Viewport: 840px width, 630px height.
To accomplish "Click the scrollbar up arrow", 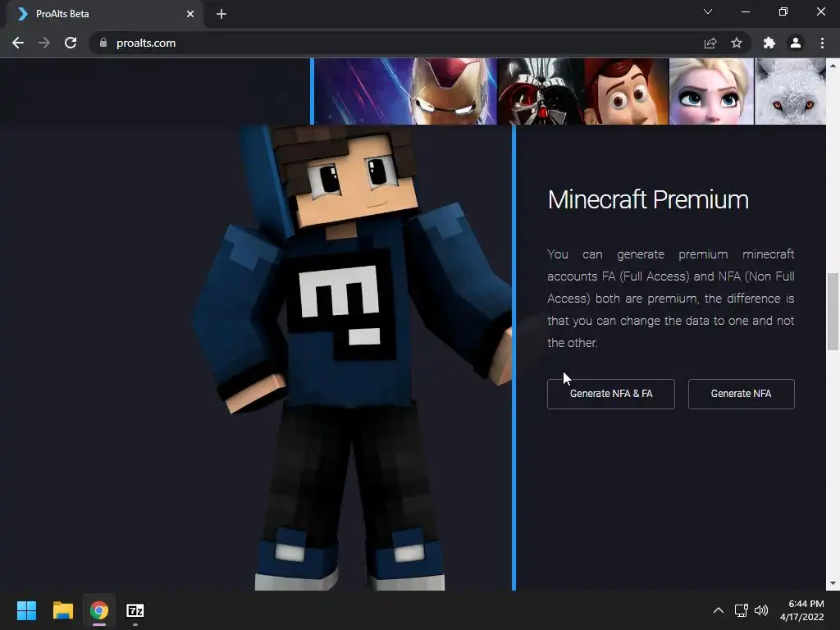I will 833,66.
